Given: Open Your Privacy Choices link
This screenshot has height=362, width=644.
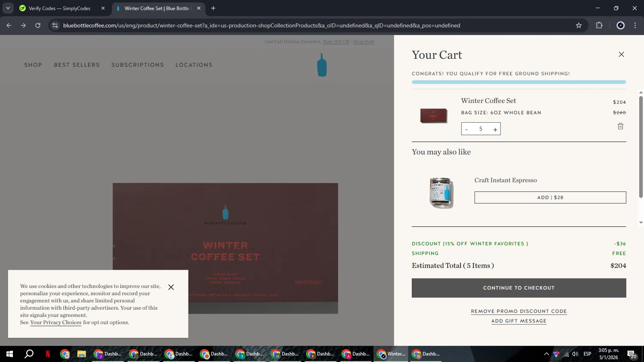Looking at the screenshot, I should (56, 323).
